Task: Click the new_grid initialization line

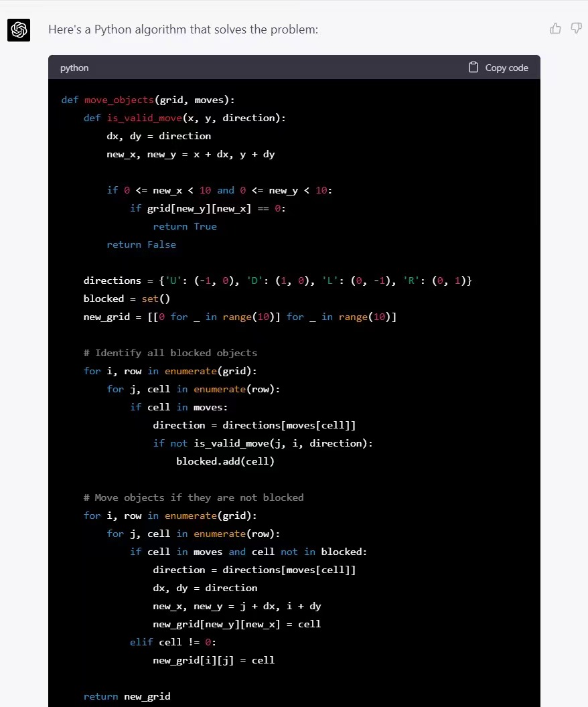Action: (x=240, y=317)
